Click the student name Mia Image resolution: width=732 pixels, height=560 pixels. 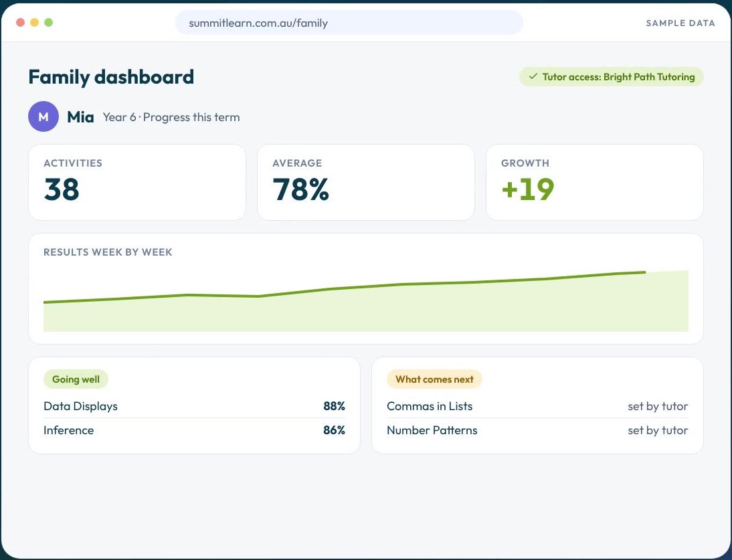(x=80, y=116)
